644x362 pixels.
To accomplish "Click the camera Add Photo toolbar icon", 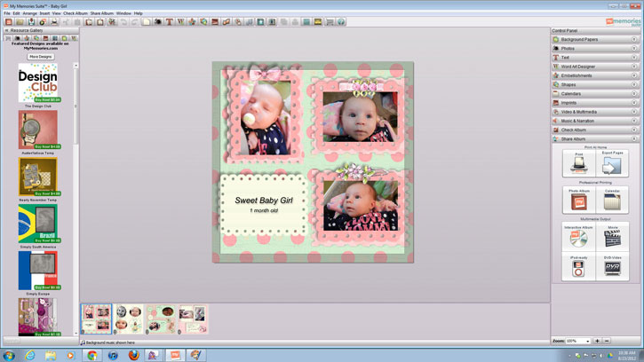I will point(158,22).
